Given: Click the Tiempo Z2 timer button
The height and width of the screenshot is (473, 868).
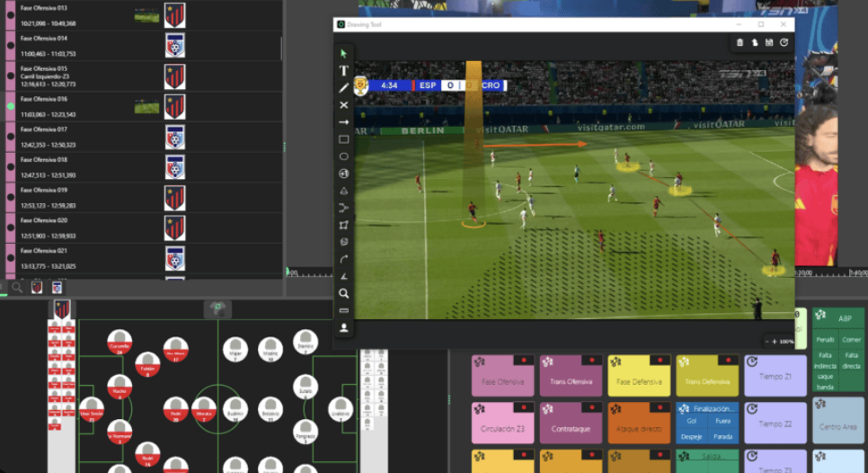Looking at the screenshot, I should pyautogui.click(x=775, y=424).
